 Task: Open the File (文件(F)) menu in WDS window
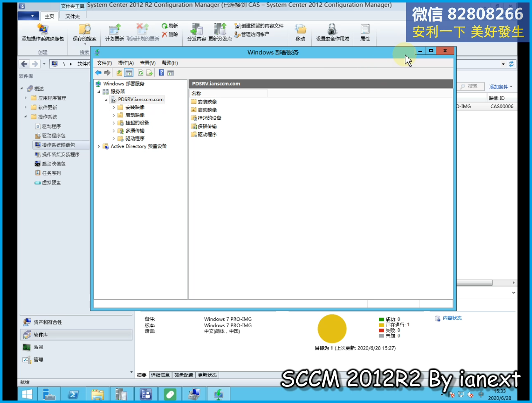pos(104,63)
